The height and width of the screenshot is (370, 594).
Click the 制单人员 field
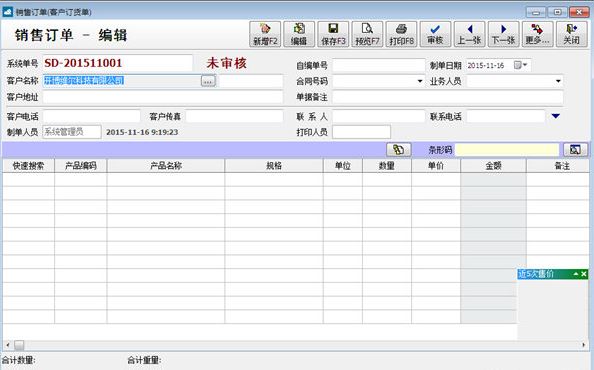click(x=72, y=132)
